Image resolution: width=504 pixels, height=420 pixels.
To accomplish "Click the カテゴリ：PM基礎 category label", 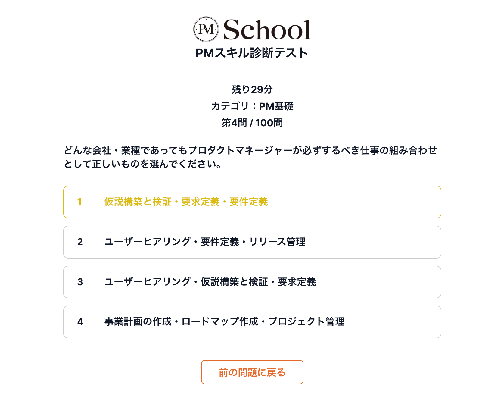I will [x=252, y=106].
